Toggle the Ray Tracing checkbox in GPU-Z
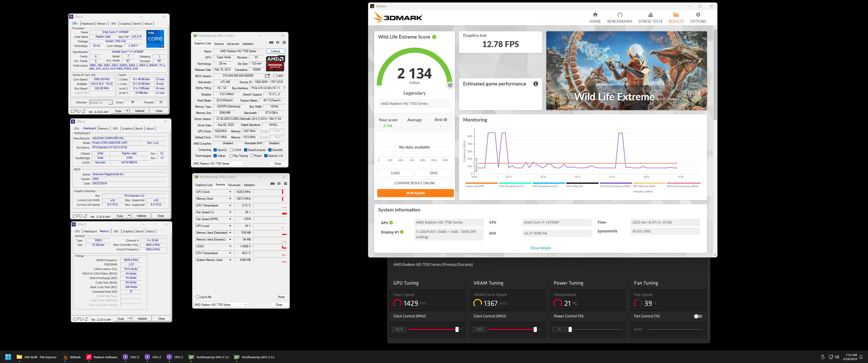868x363 pixels. [231, 156]
